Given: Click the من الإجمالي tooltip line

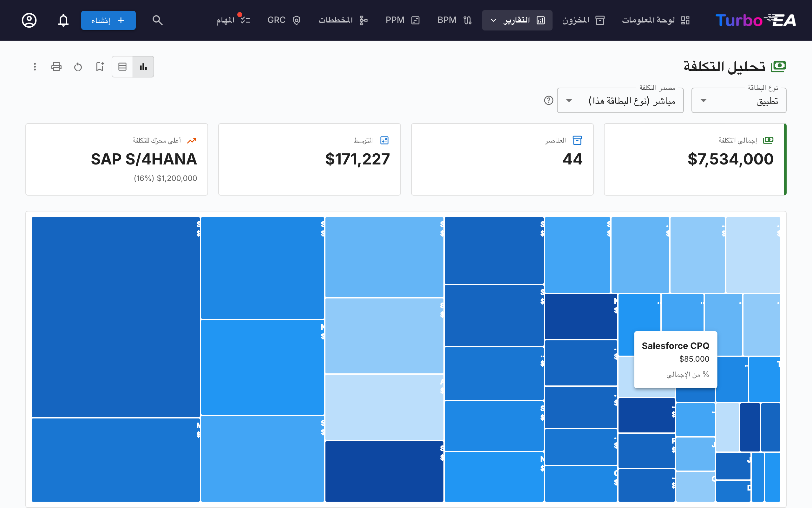Looking at the screenshot, I should point(688,375).
